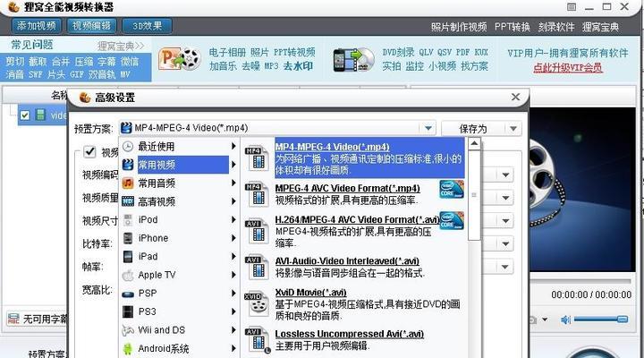Click the XVID film reel format icon
This screenshot has width=644, height=358.
tap(258, 304)
